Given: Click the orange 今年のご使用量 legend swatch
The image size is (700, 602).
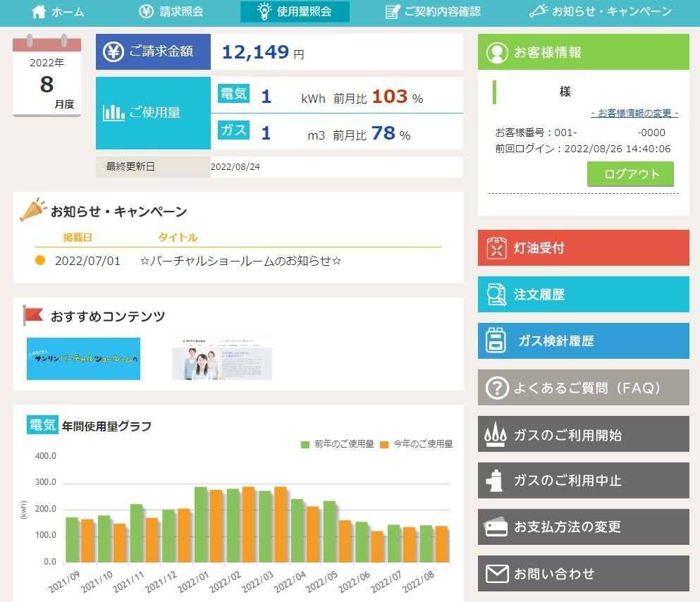Looking at the screenshot, I should [x=384, y=444].
